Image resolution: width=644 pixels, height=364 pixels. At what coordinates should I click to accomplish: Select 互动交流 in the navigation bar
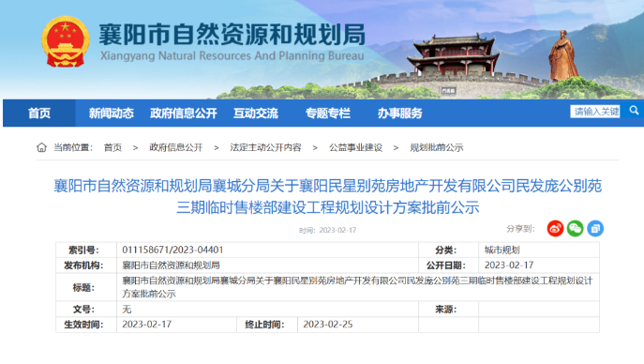pos(256,113)
